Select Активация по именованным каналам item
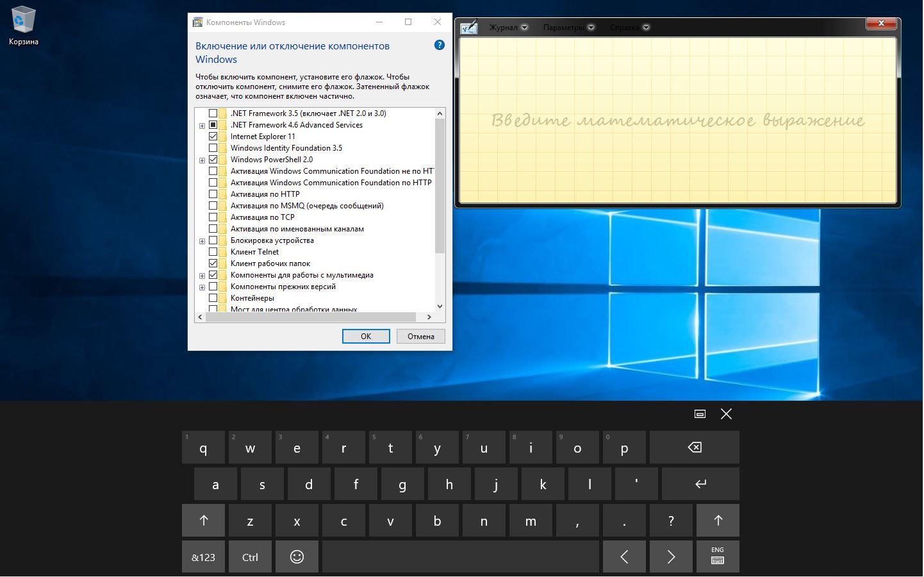The image size is (924, 577). (297, 229)
